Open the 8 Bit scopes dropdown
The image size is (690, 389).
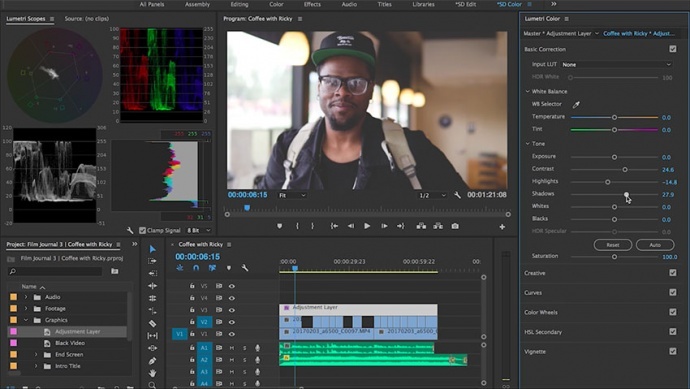click(x=198, y=230)
